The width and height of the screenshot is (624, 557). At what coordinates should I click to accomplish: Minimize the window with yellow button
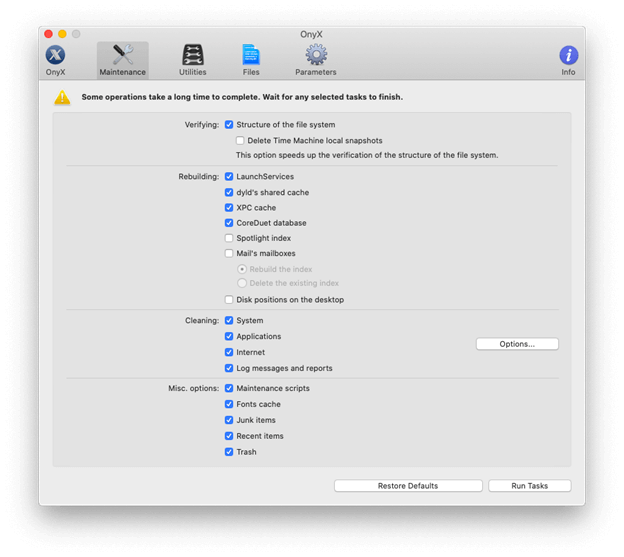tap(62, 34)
